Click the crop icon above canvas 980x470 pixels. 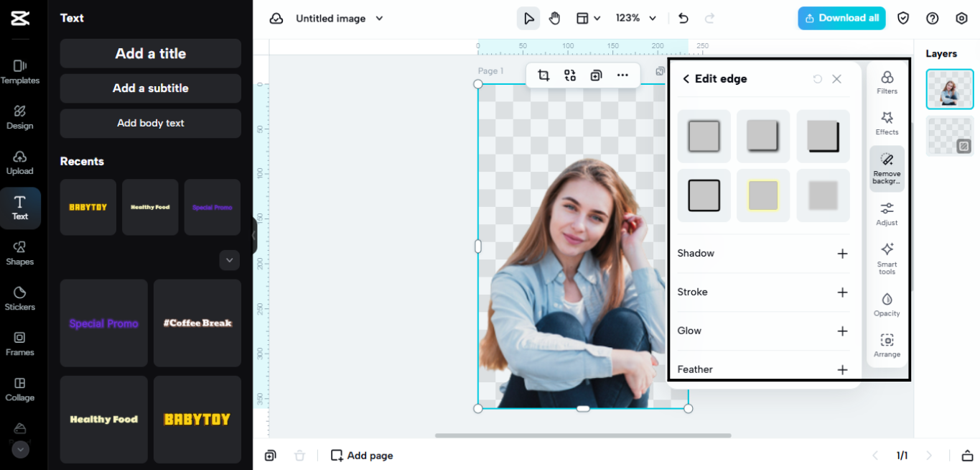pos(543,75)
